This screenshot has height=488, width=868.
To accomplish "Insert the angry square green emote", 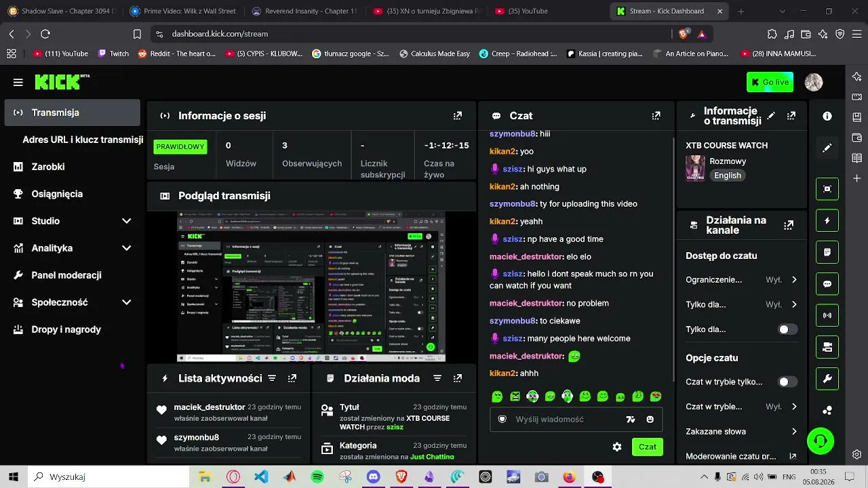I will coord(515,396).
